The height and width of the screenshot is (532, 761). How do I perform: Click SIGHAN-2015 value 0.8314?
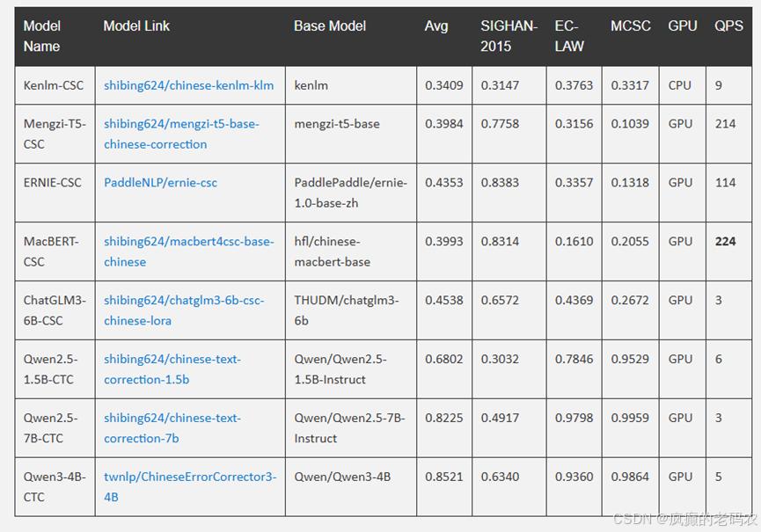point(500,241)
